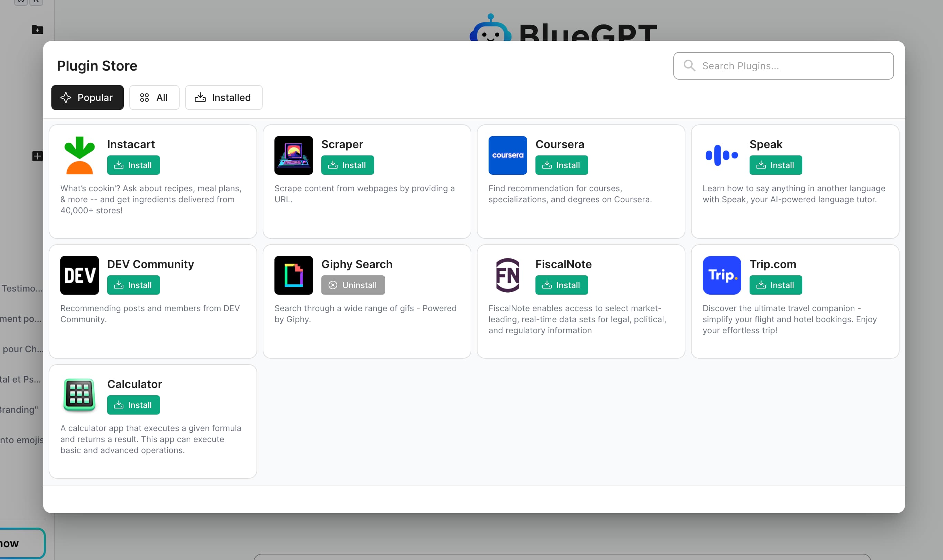The width and height of the screenshot is (943, 560).
Task: Click the FiscalNote FN icon
Action: [508, 275]
